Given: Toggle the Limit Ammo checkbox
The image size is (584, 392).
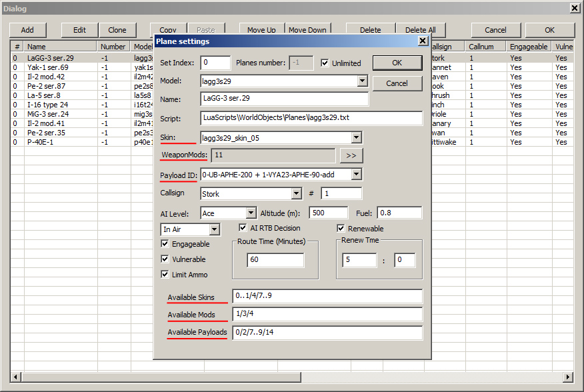Looking at the screenshot, I should [165, 274].
